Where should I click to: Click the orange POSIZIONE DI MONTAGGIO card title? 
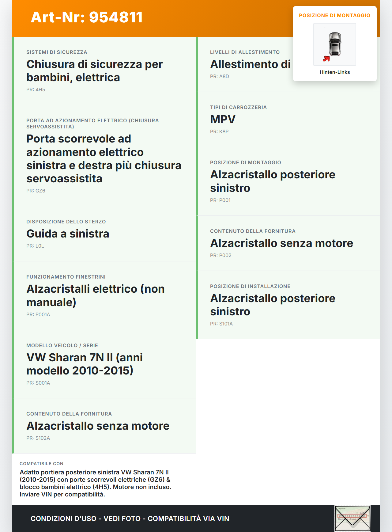point(334,16)
